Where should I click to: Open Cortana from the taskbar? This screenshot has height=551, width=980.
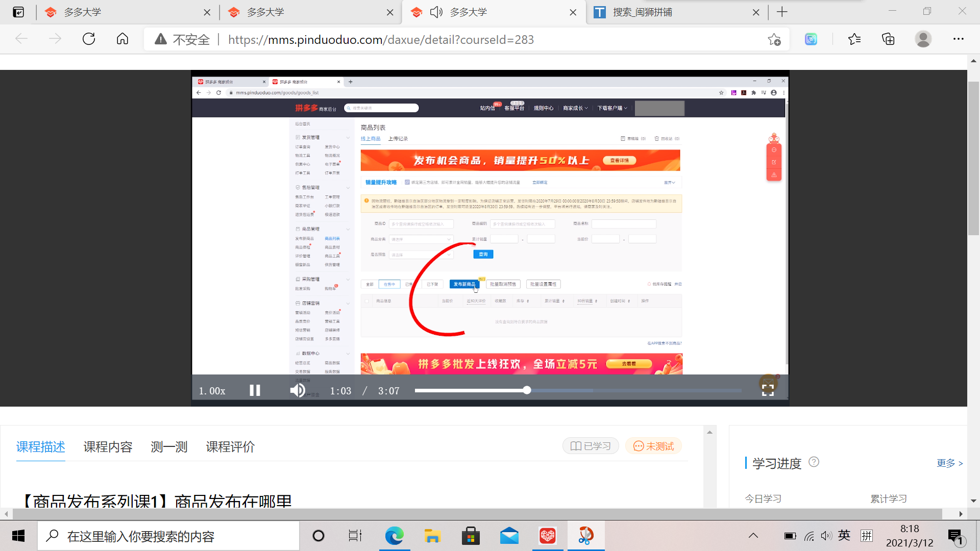[318, 536]
